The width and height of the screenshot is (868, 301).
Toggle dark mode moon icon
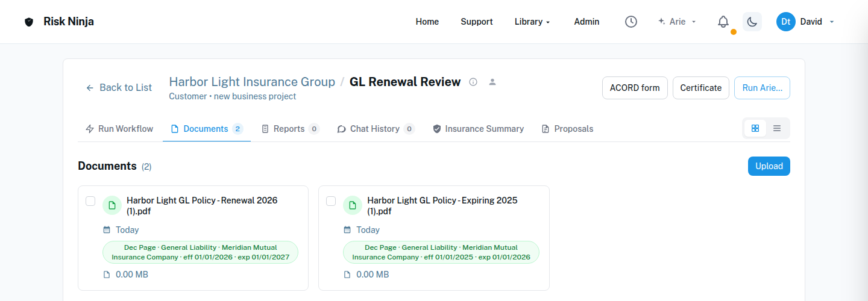point(752,22)
